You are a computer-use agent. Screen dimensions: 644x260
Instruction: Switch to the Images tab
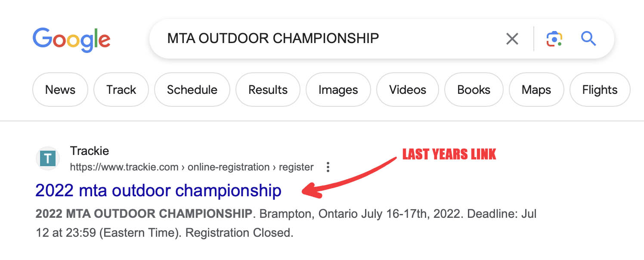coord(338,90)
